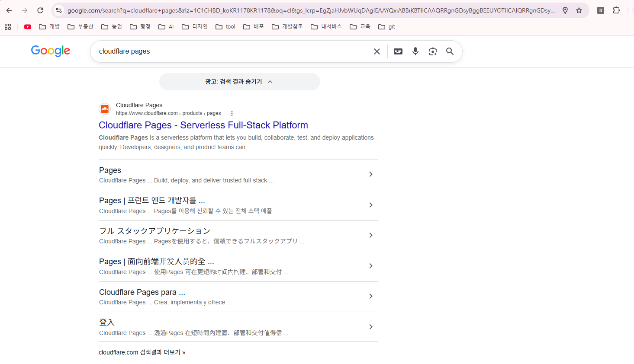Click the browser forward arrow

coord(25,10)
